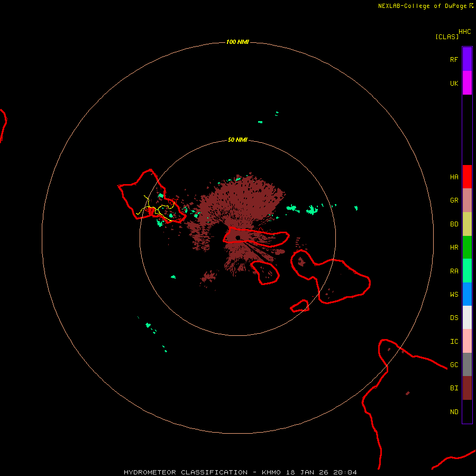Click the HA legend label
Viewport: 476px width, 476px height.
pos(454,177)
